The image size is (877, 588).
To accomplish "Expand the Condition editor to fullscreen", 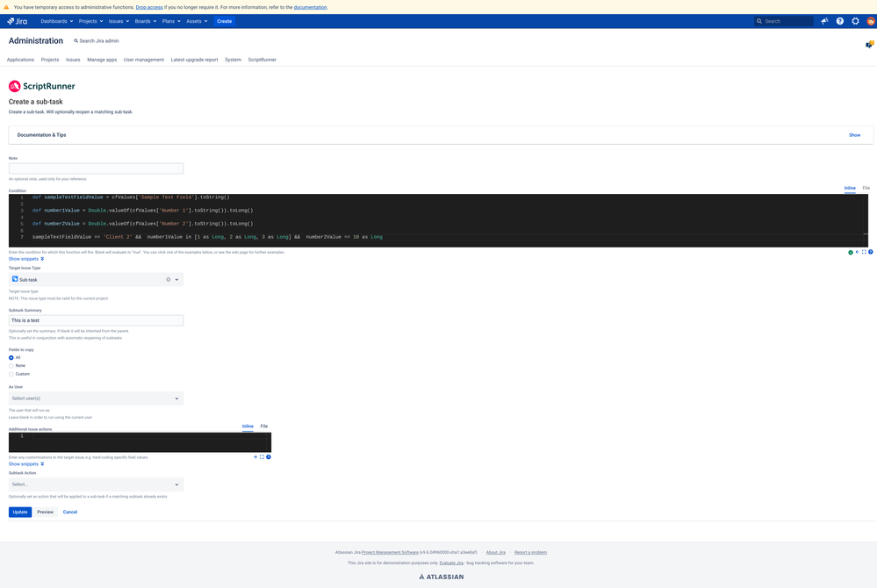I will (864, 252).
